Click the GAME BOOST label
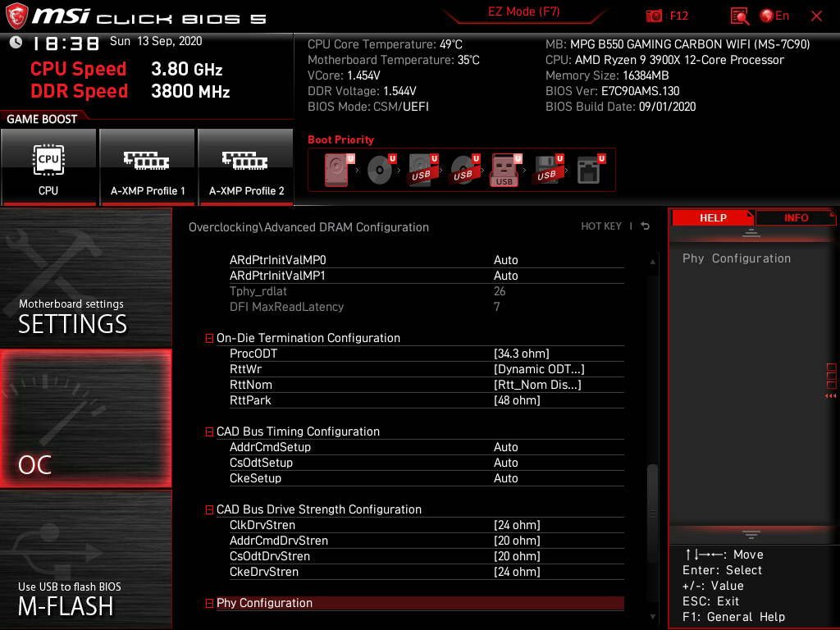840x630 pixels. pyautogui.click(x=42, y=119)
